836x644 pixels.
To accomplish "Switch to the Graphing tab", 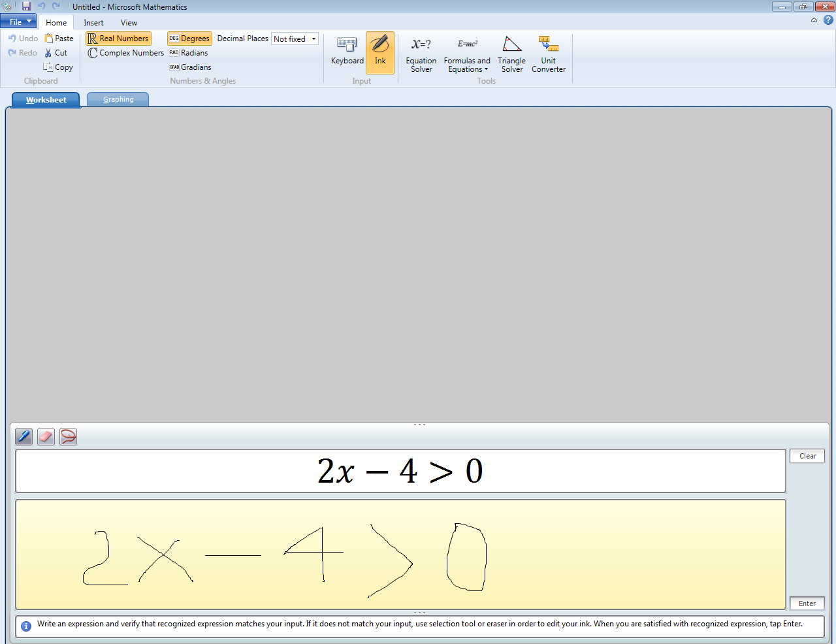I will pos(118,99).
